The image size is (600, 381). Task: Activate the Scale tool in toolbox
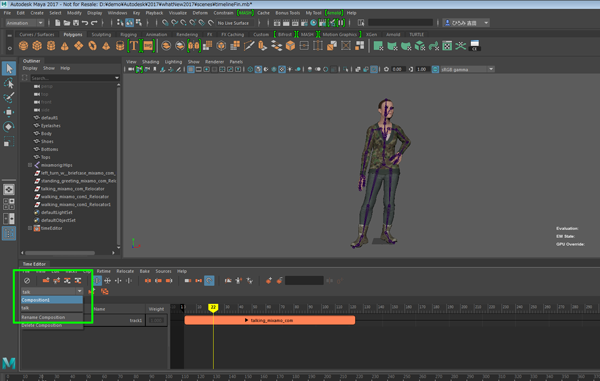(9, 142)
